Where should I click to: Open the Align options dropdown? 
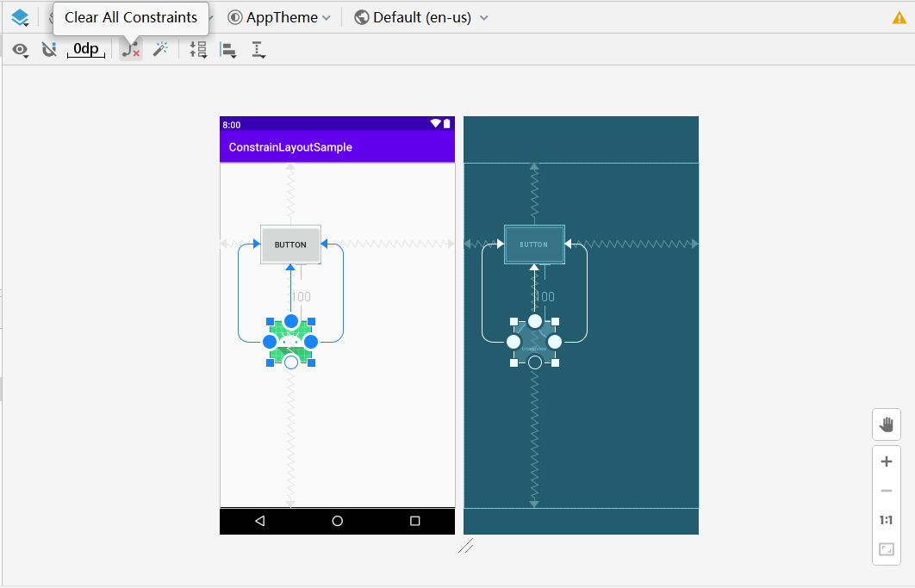[228, 50]
